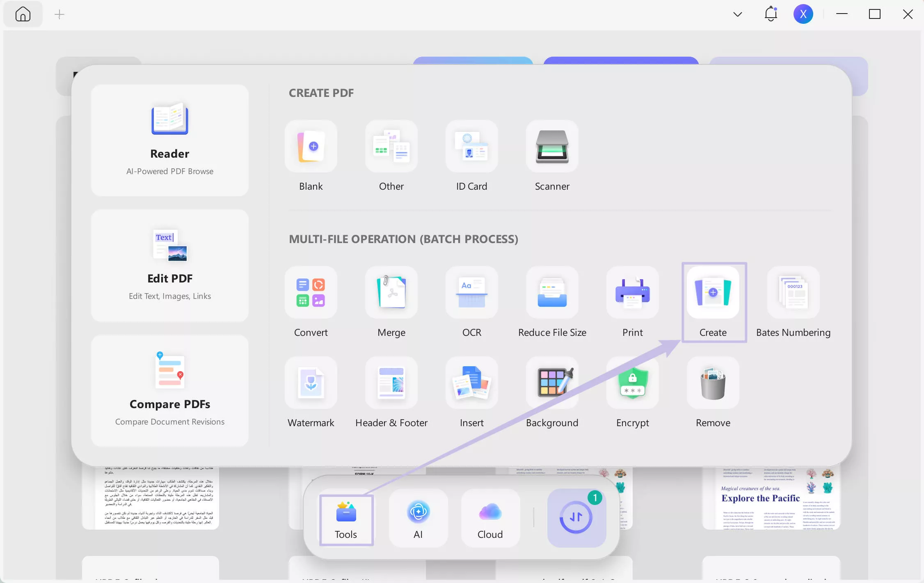Open the Scanner PDF creation tool
This screenshot has width=924, height=583.
pyautogui.click(x=552, y=156)
